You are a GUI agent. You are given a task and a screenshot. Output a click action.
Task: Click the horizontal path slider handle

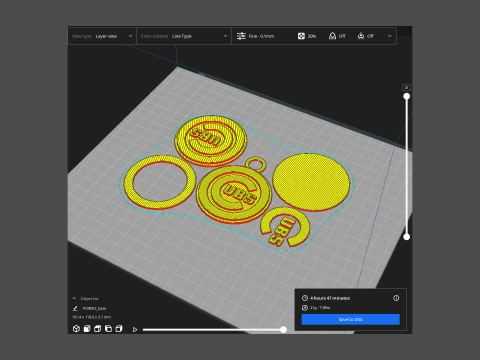[x=283, y=329]
